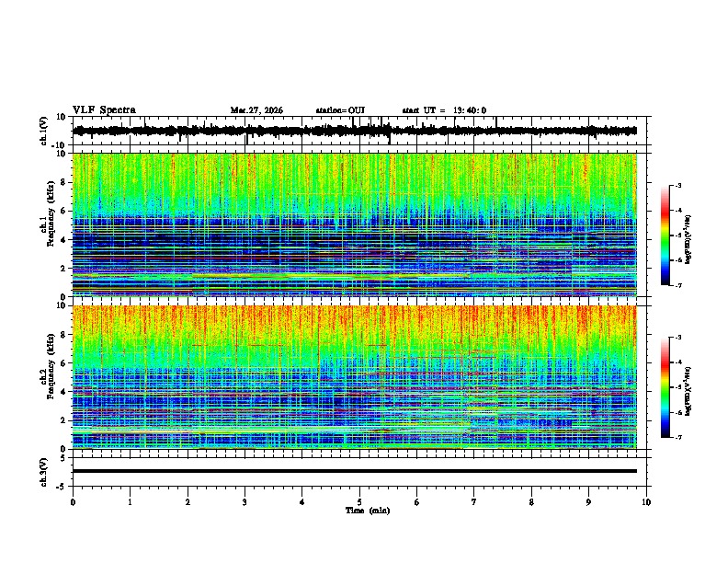Select the date text "Mar.27, 2026"
This screenshot has height=563, width=728.
256,110
